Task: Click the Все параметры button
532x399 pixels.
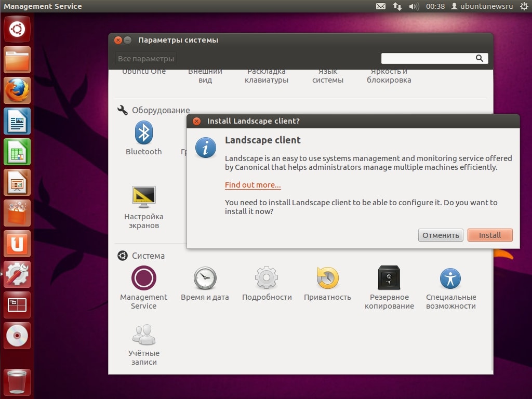Action: tap(146, 59)
